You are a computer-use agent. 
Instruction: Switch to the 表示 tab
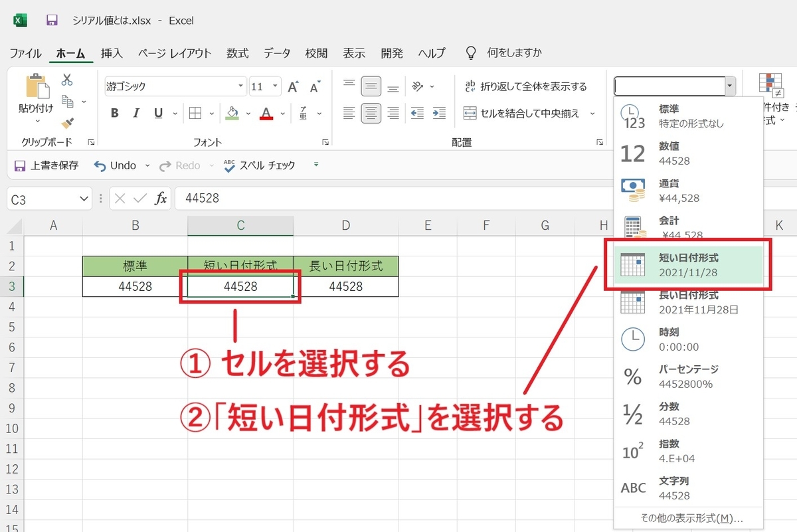tap(354, 53)
